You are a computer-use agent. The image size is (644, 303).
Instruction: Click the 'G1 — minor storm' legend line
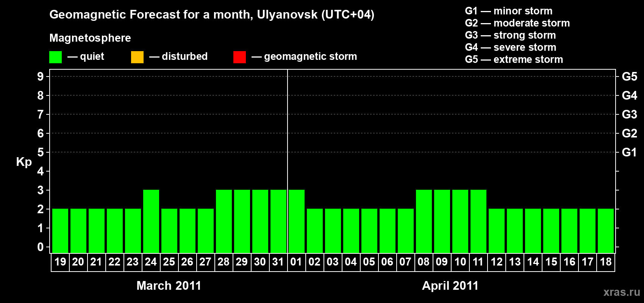509,11
